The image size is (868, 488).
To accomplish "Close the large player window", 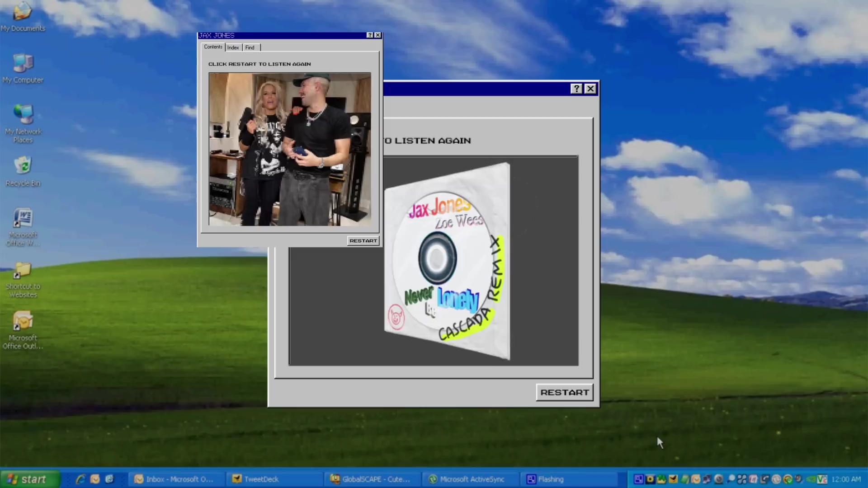I will pos(590,89).
